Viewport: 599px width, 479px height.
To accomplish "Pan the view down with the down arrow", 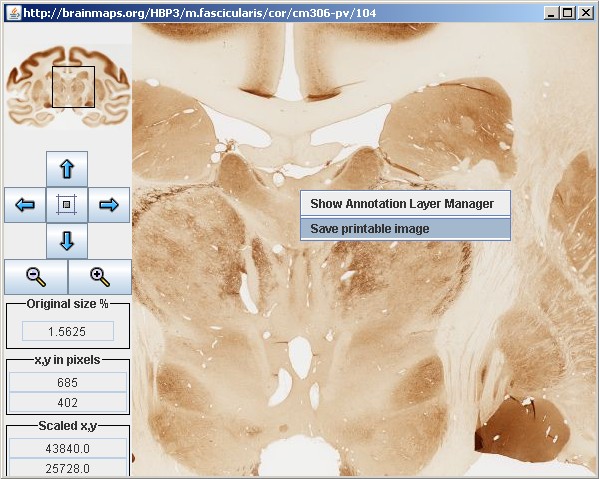I will [x=67, y=241].
